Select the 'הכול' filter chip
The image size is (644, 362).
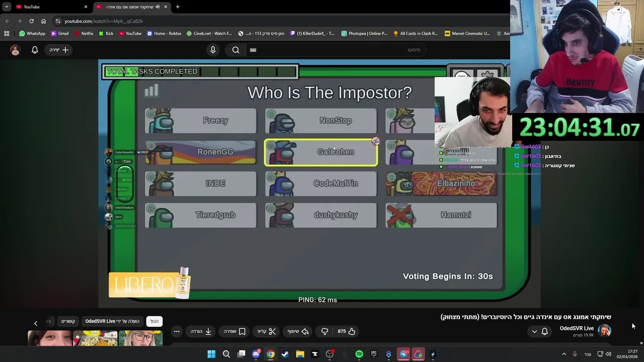click(154, 321)
